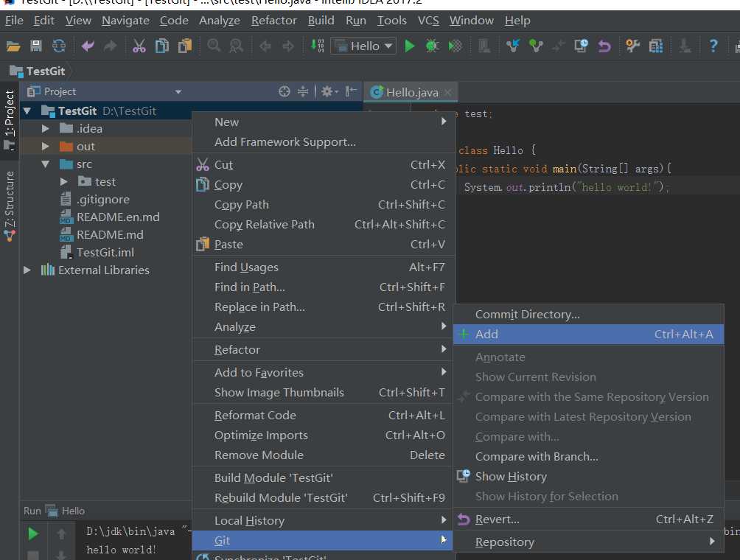Click the Replace toolbar icon

236,46
